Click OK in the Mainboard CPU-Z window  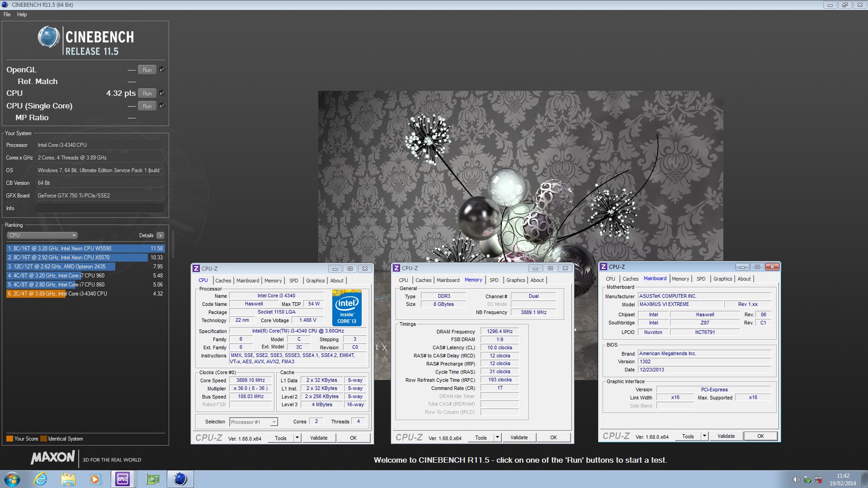[x=760, y=436]
